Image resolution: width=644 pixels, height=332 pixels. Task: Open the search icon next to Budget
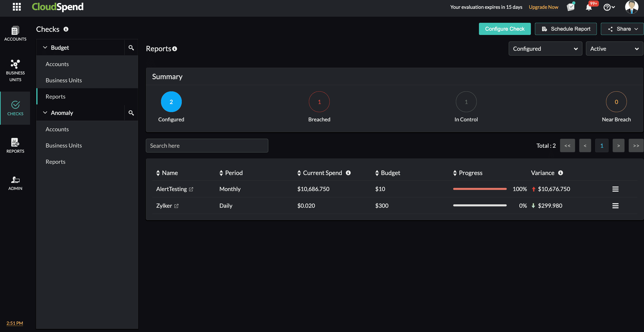131,47
